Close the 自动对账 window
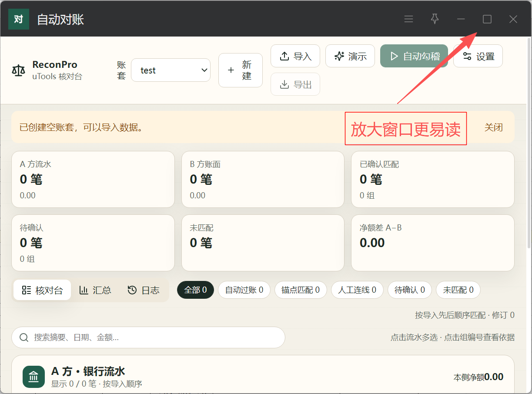The width and height of the screenshot is (532, 394). click(513, 19)
